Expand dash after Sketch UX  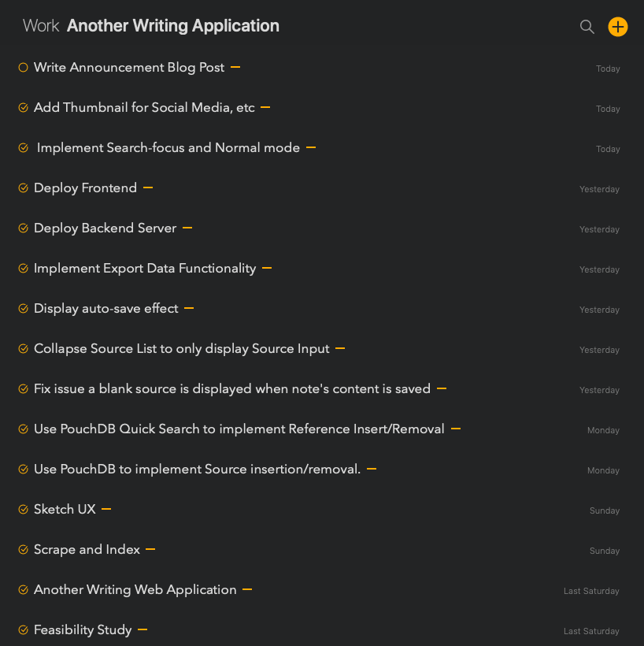(106, 509)
